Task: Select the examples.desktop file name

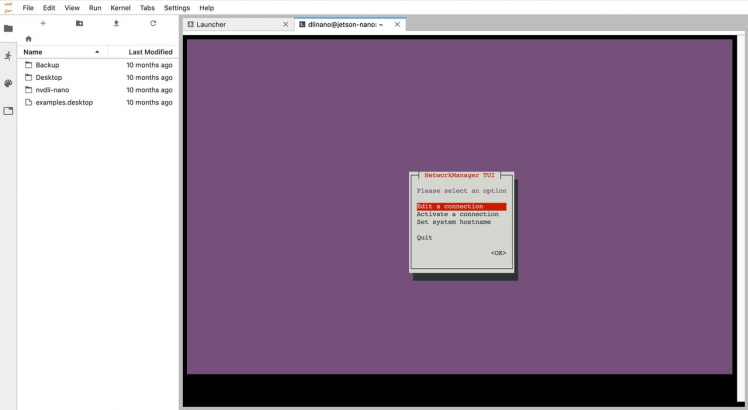Action: (x=64, y=102)
